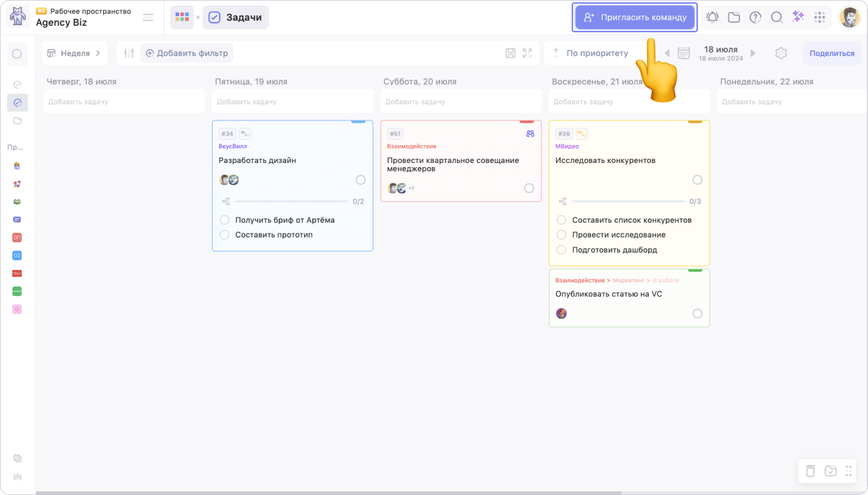Open the completed tasks folder icon at bottom right

coord(830,471)
